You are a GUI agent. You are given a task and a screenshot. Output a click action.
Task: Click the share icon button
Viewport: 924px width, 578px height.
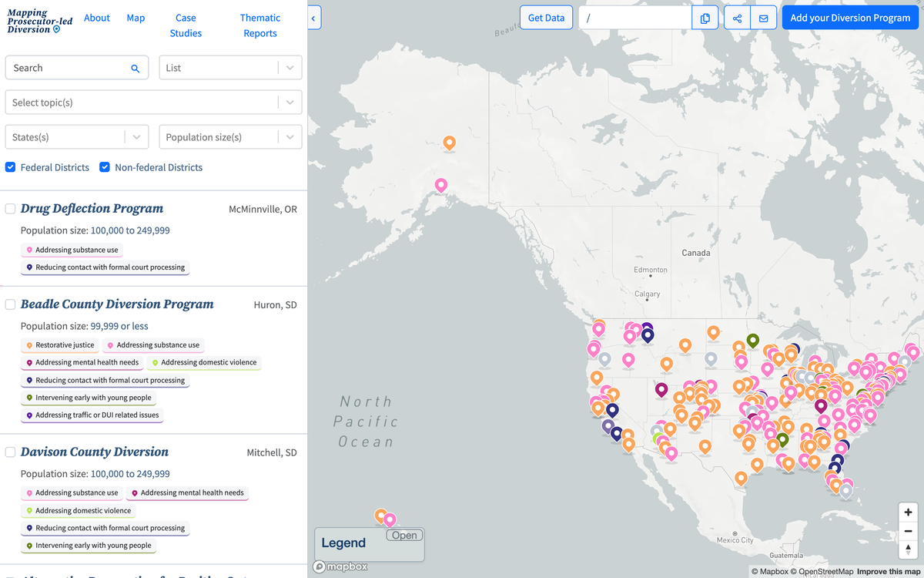click(737, 18)
